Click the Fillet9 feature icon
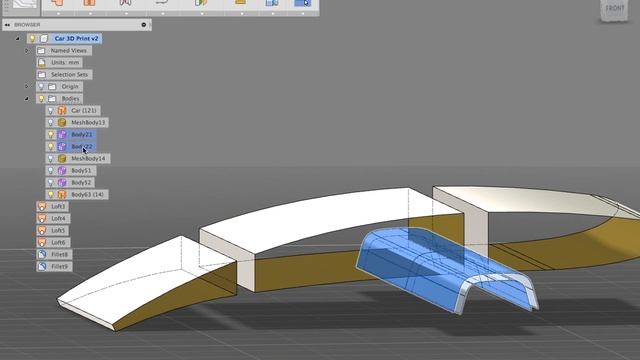640x360 pixels. click(42, 267)
